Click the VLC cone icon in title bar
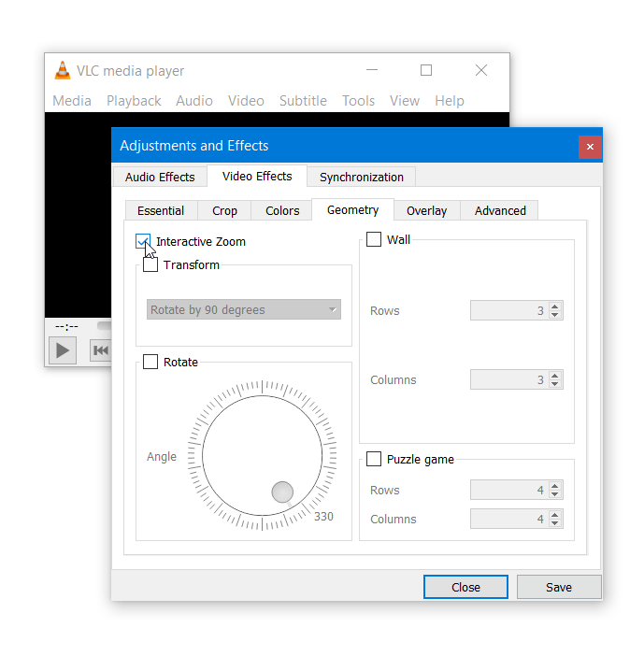The height and width of the screenshot is (656, 644). click(x=63, y=70)
